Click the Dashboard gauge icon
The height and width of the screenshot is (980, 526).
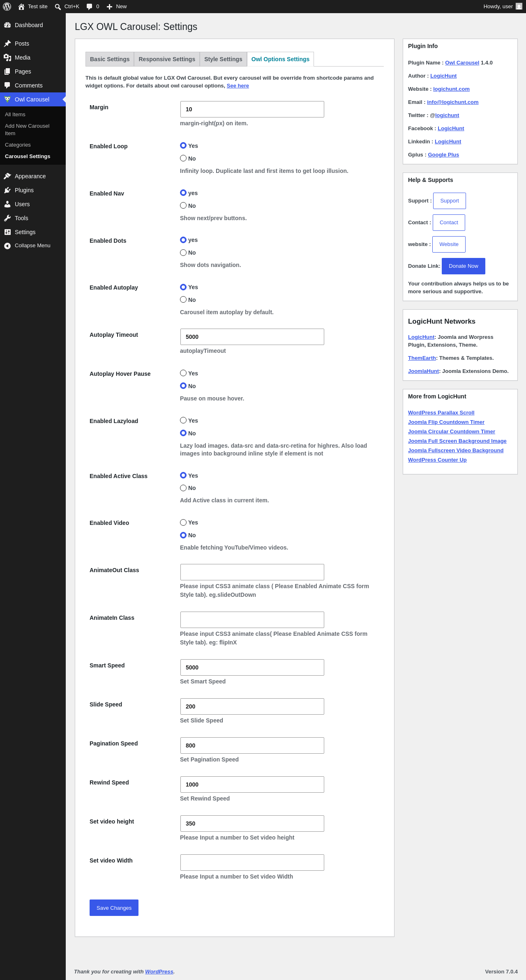pos(7,25)
